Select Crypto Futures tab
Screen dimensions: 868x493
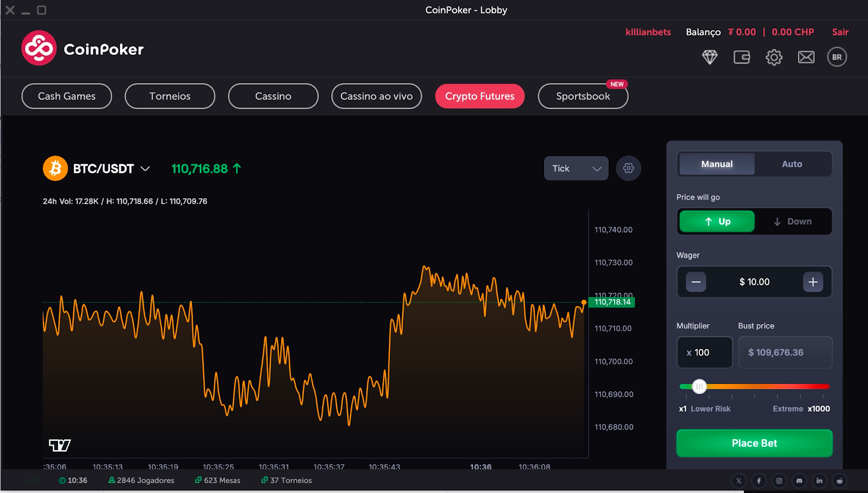click(480, 96)
